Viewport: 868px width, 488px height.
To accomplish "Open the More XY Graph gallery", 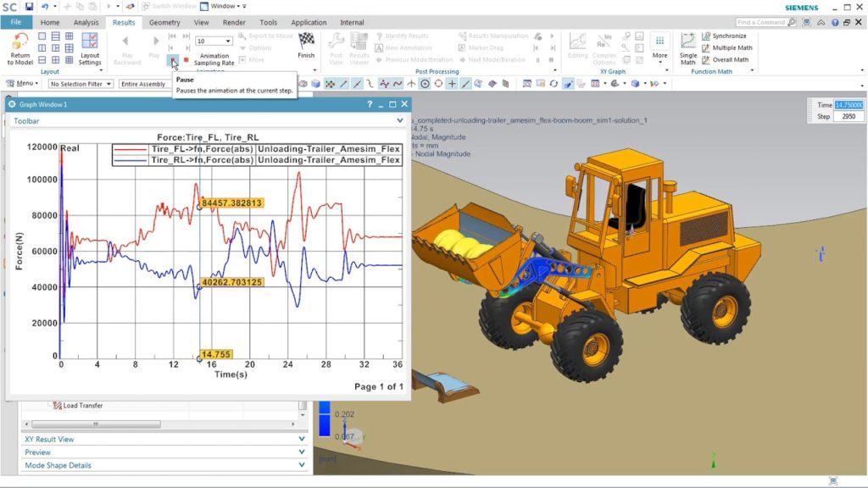I will tap(659, 47).
